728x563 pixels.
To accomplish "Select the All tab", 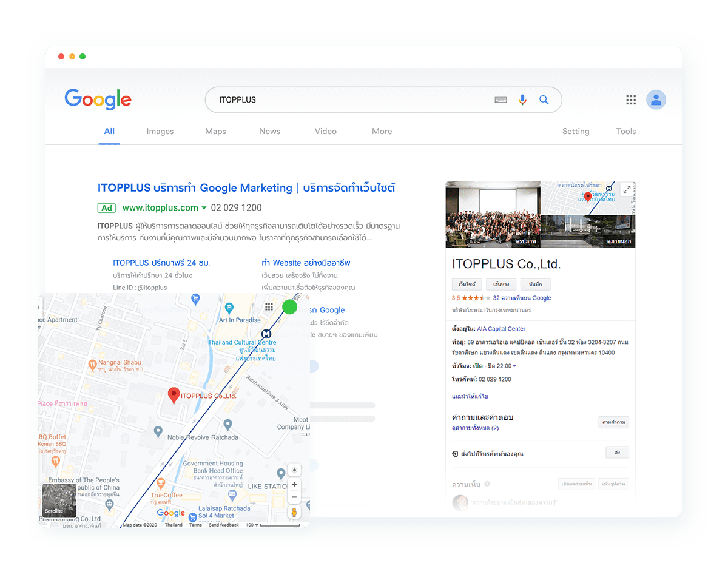I will point(109,131).
